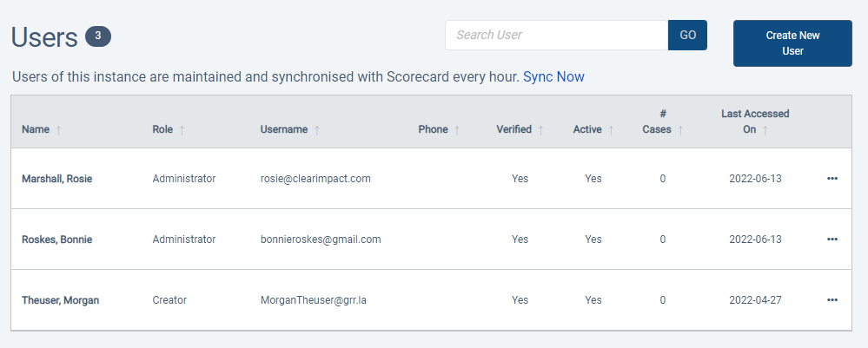Focus the Search User input field
The image size is (868, 348).
pyautogui.click(x=556, y=36)
